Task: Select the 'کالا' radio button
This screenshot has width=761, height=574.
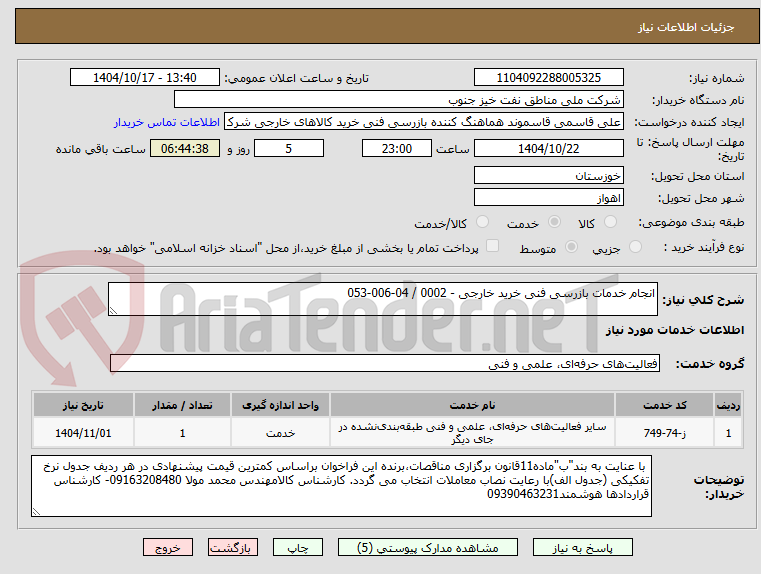Action: [x=610, y=222]
